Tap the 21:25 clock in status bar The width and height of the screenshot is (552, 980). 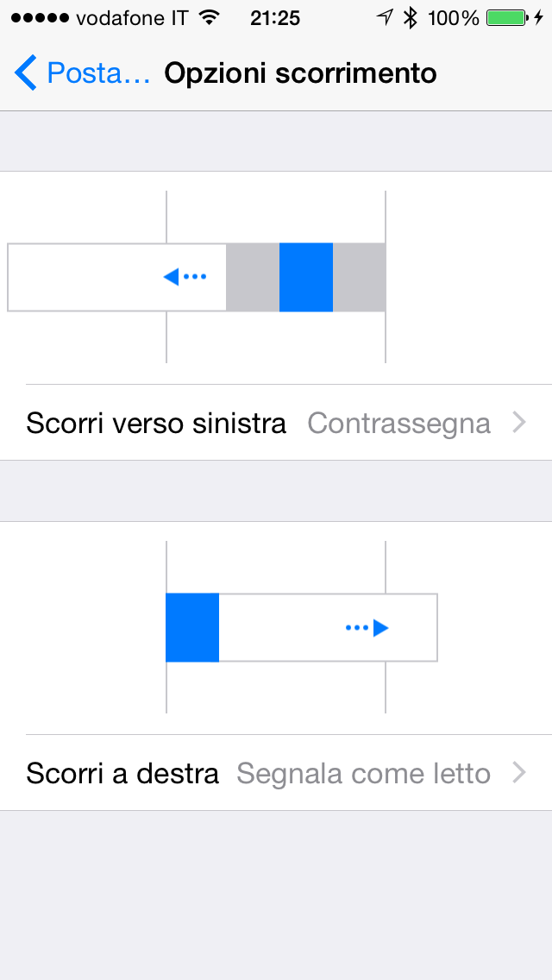point(274,17)
